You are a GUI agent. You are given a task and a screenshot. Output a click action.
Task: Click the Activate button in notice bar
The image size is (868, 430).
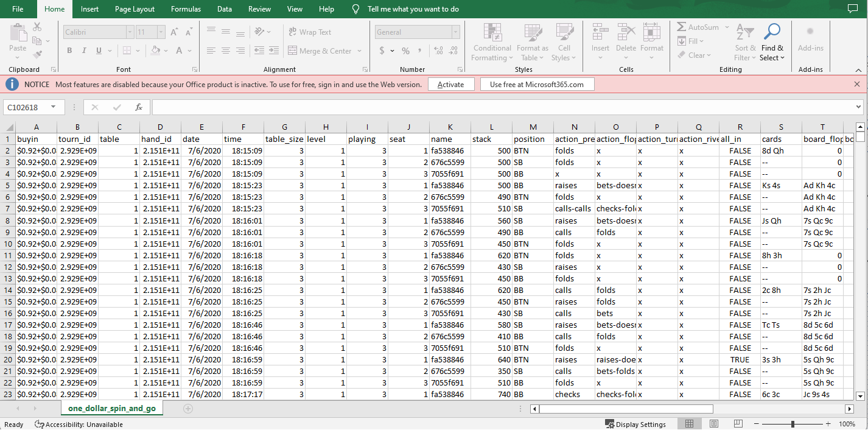point(450,85)
